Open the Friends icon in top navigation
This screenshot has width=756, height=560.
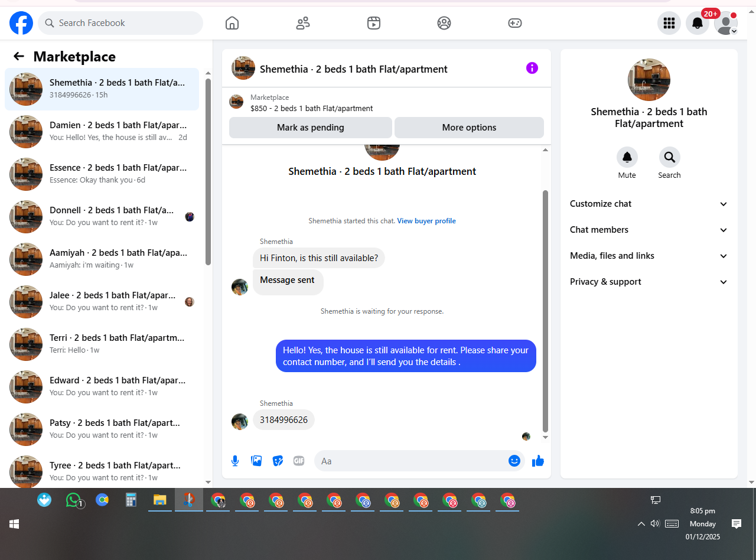[x=303, y=23]
